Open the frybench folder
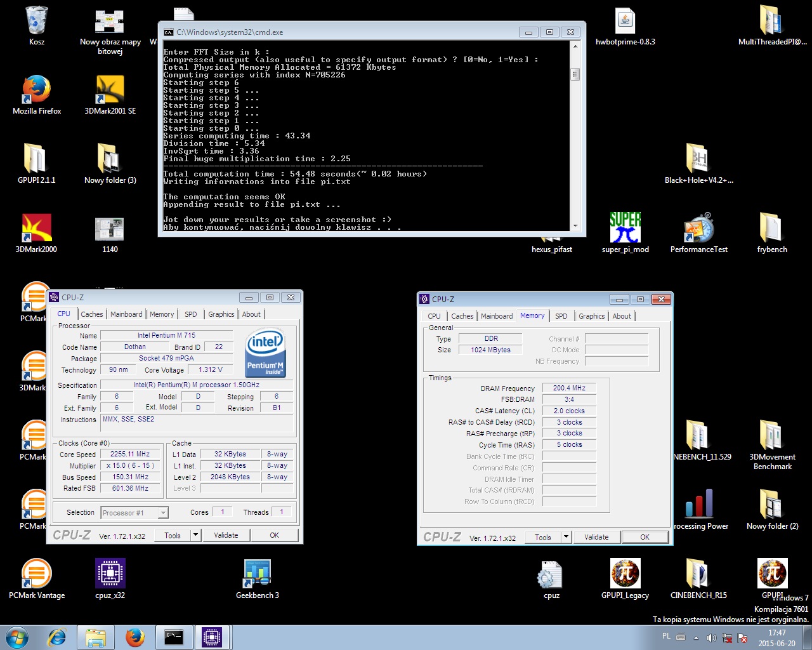Viewport: 812px width, 650px height. pos(772,233)
